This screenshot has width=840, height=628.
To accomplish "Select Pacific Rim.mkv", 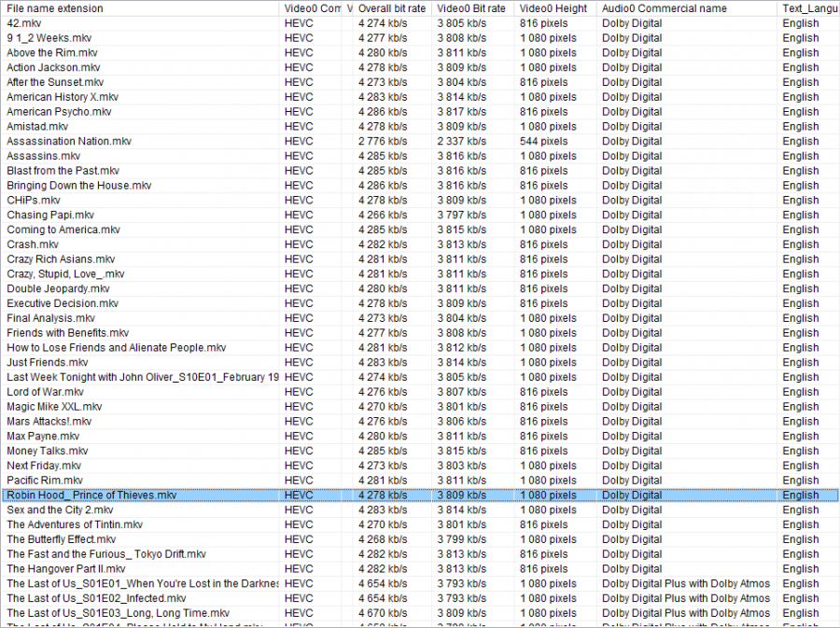I will coord(45,481).
